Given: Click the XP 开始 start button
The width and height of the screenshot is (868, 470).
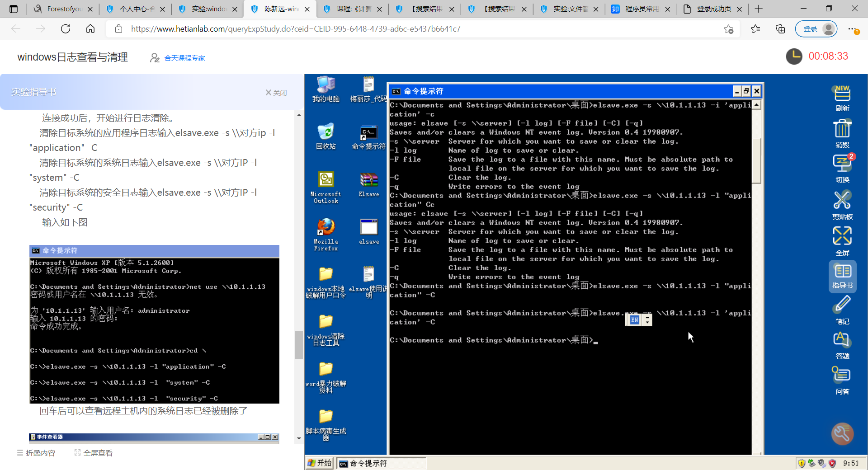Looking at the screenshot, I should [x=320, y=463].
